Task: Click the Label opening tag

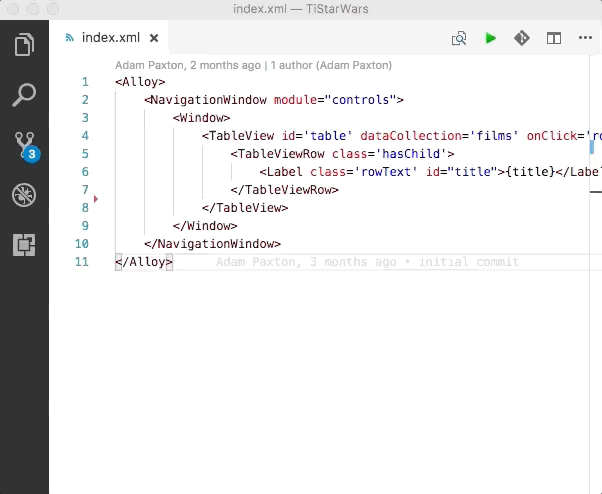Action: coord(281,172)
